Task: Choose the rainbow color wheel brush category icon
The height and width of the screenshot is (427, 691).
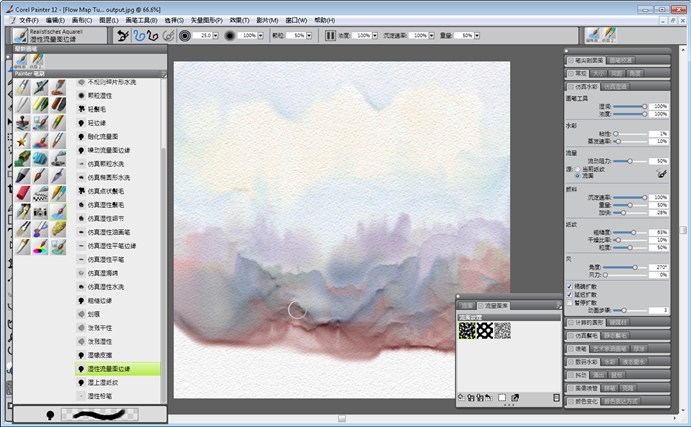Action: (x=40, y=247)
